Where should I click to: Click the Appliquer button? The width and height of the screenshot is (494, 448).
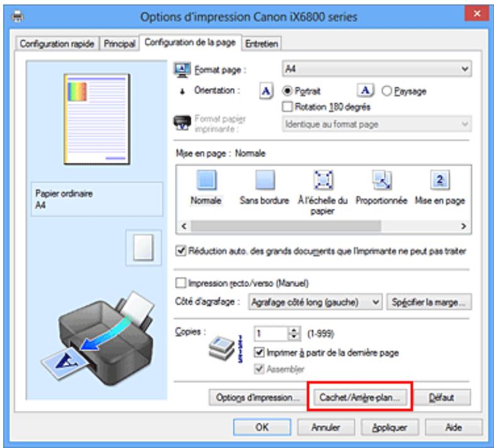click(390, 427)
